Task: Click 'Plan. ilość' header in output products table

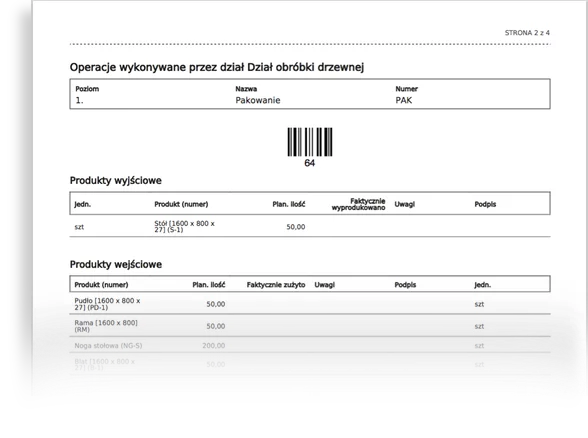Action: coord(288,204)
